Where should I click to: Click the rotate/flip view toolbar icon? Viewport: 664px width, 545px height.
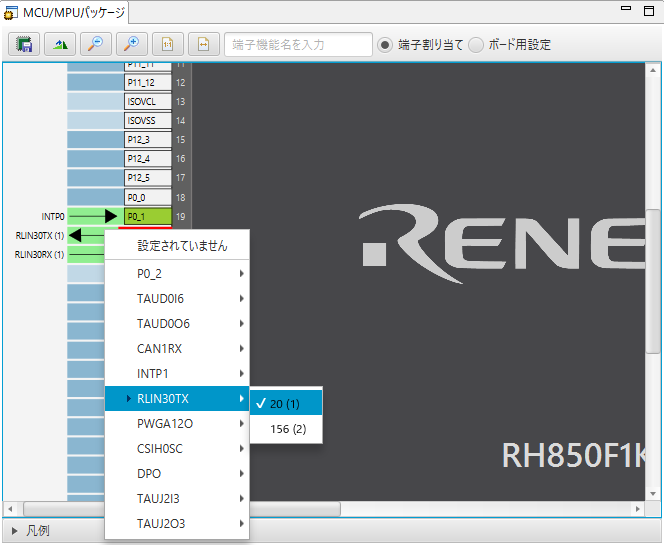[60, 44]
